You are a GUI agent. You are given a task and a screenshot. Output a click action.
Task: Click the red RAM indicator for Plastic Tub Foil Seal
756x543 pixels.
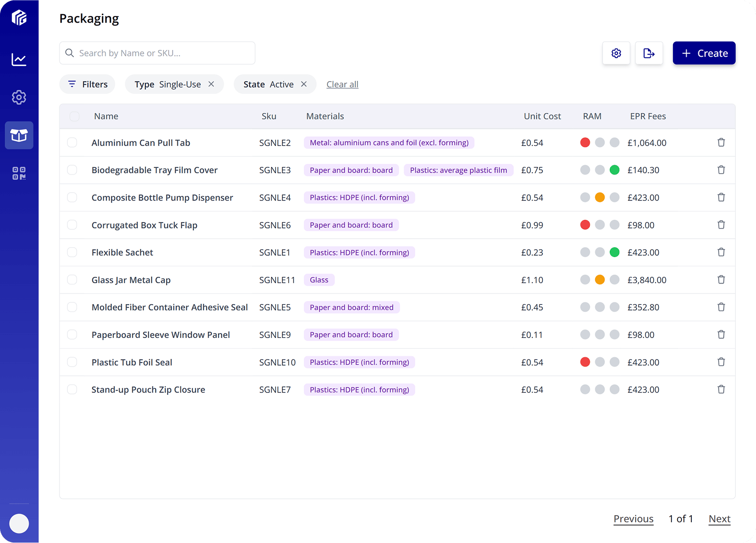pyautogui.click(x=585, y=362)
